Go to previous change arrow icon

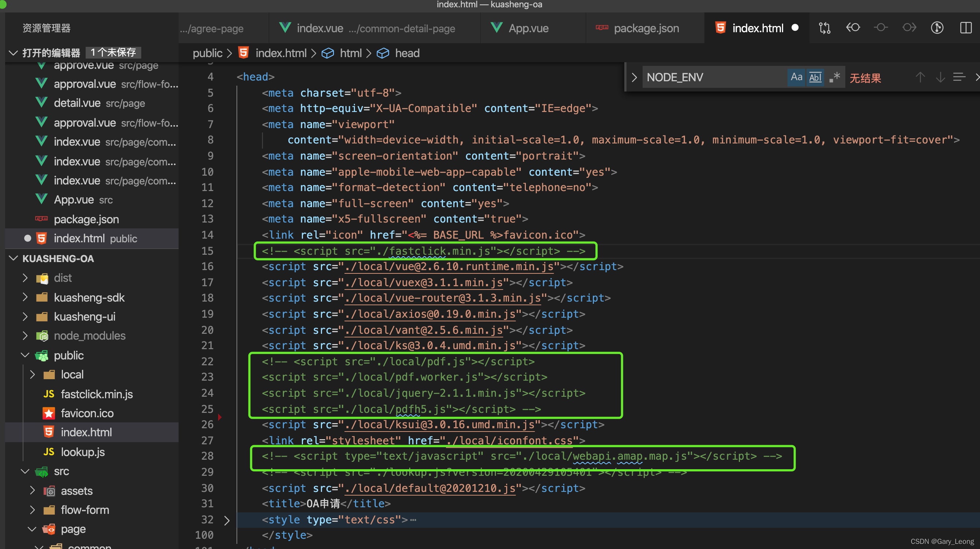click(853, 28)
